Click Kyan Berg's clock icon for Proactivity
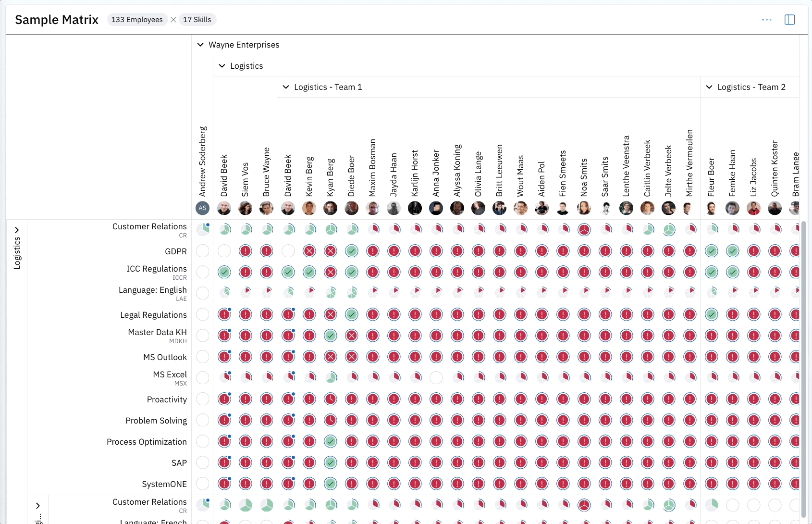The height and width of the screenshot is (524, 812). pos(331,399)
